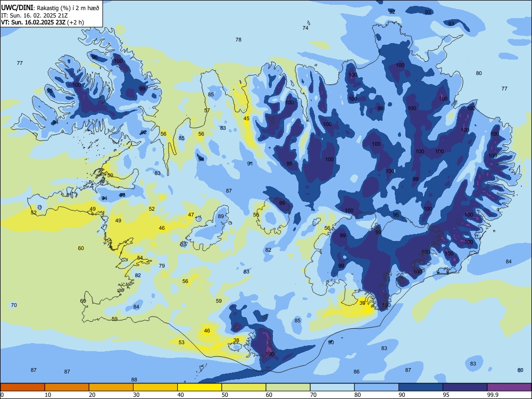The width and height of the screenshot is (532, 399).
Task: Click the bright yellow 40–50 legend swatch
Action: pyautogui.click(x=199, y=387)
